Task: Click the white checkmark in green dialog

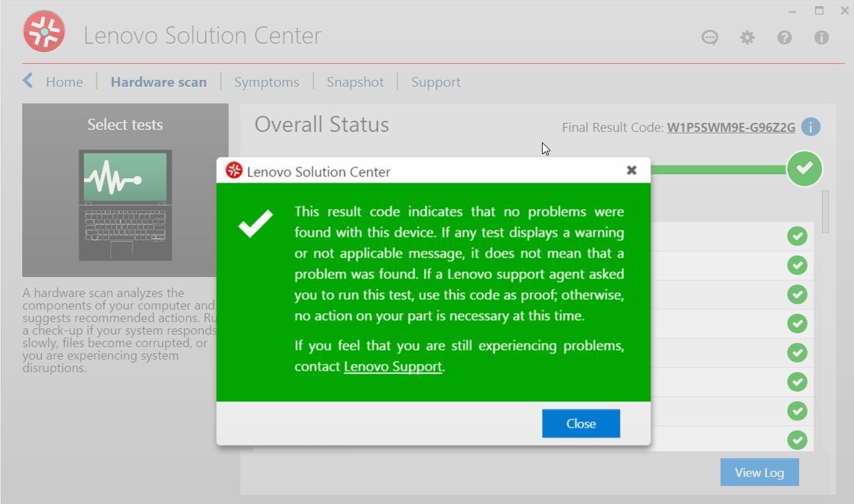Action: pyautogui.click(x=256, y=224)
